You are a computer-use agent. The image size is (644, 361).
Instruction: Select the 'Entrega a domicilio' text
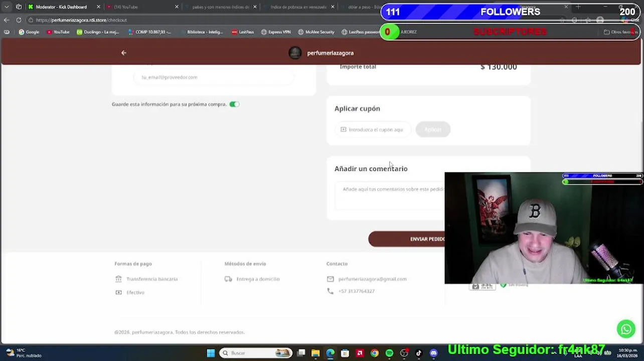258,279
